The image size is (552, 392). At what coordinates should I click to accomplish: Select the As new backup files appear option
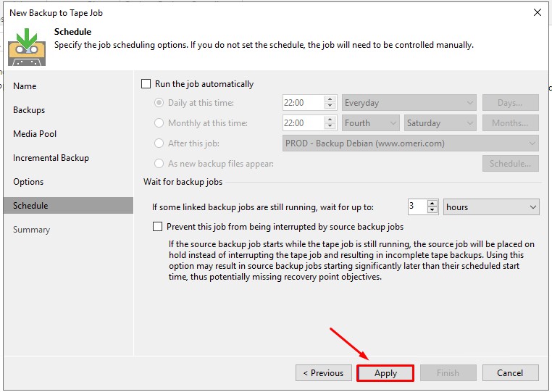click(160, 164)
